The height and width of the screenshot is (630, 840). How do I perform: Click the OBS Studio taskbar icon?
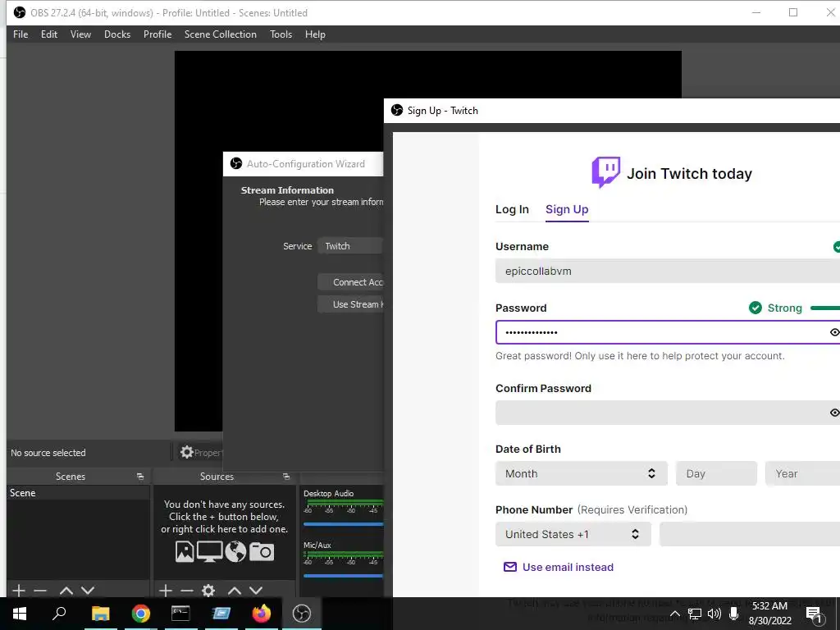(302, 614)
